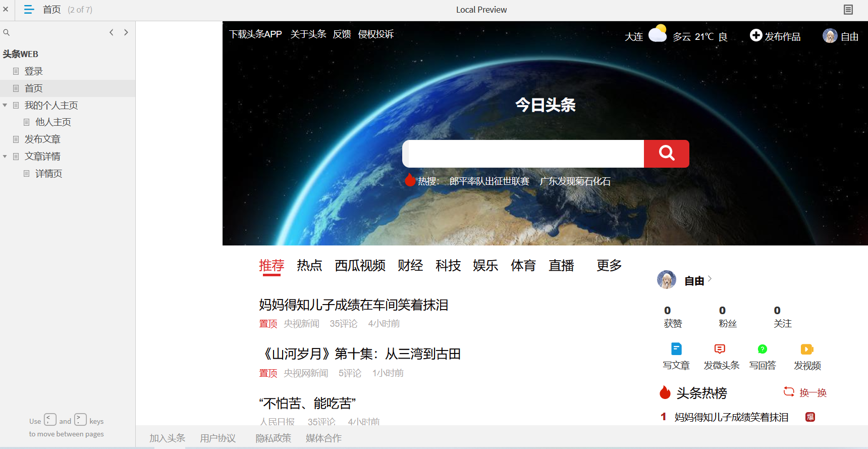Image resolution: width=868 pixels, height=449 pixels.
Task: Click the 换一换 refresh icon
Action: tap(789, 391)
